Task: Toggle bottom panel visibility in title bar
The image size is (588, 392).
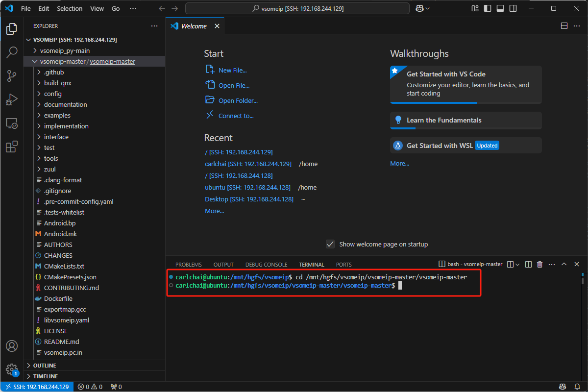Action: click(500, 8)
